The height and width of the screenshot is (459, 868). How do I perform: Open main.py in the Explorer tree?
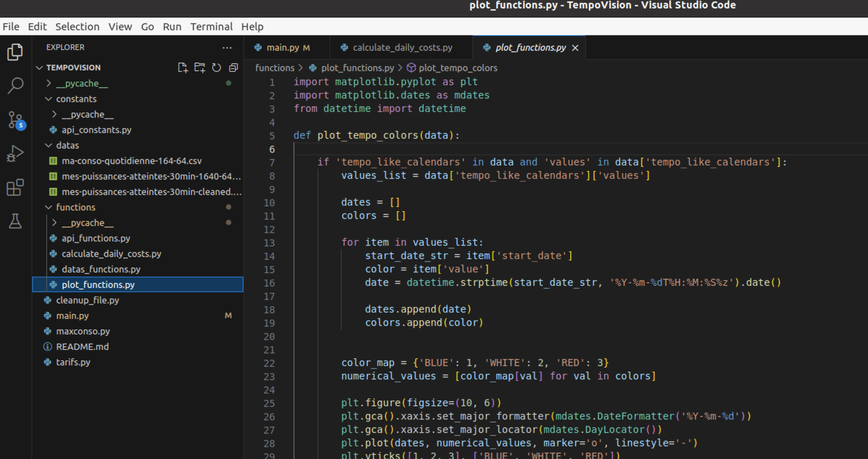[x=137, y=316]
